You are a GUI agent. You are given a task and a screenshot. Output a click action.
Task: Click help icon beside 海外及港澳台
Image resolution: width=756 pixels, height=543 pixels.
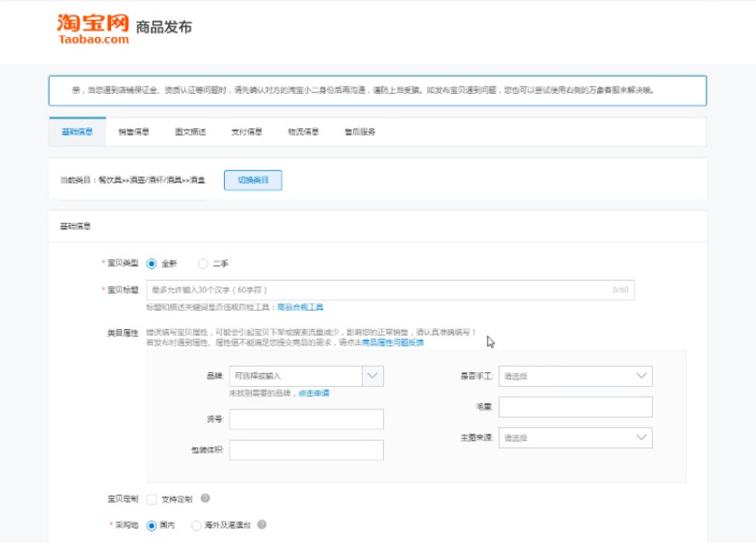pyautogui.click(x=262, y=524)
